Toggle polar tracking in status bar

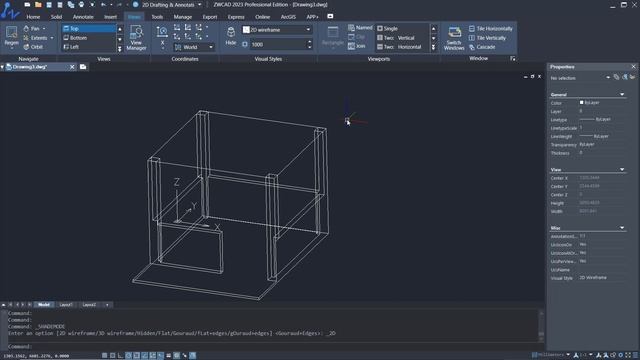[x=129, y=356]
